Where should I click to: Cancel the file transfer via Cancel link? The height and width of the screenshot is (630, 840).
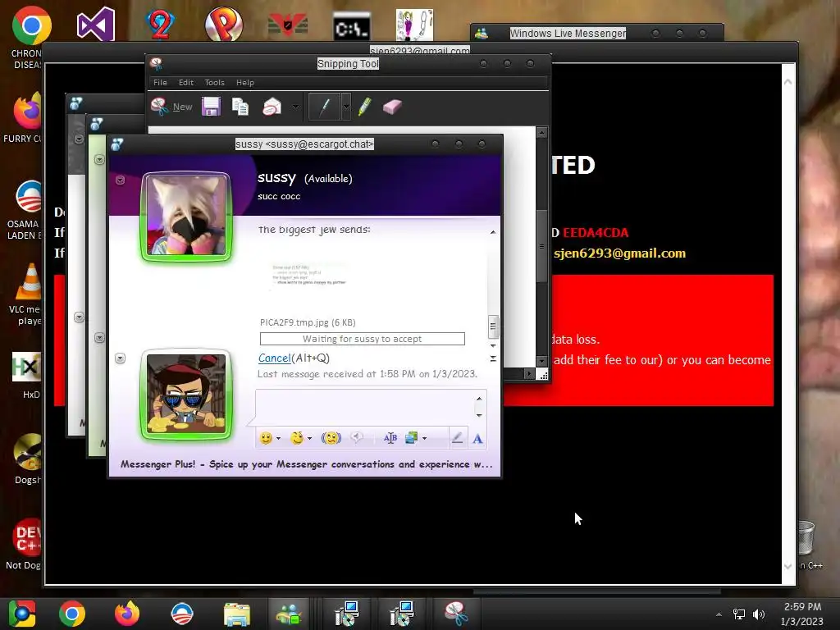click(x=274, y=358)
